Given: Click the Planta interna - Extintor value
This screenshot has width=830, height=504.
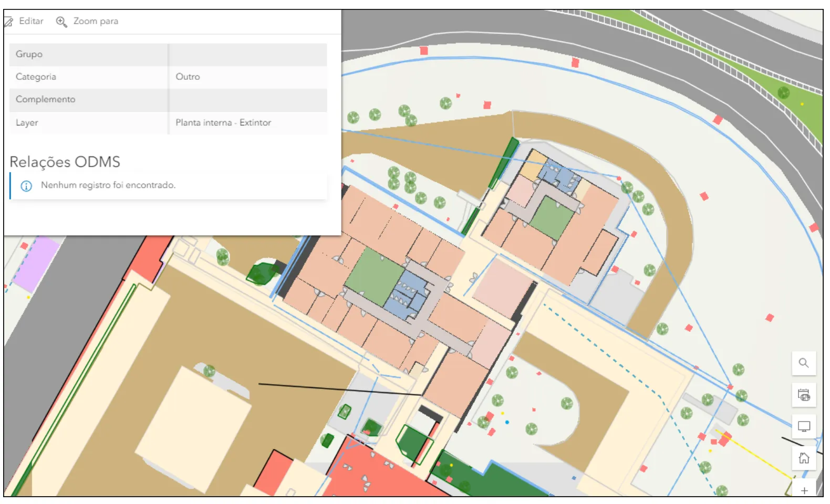Looking at the screenshot, I should click(x=223, y=122).
